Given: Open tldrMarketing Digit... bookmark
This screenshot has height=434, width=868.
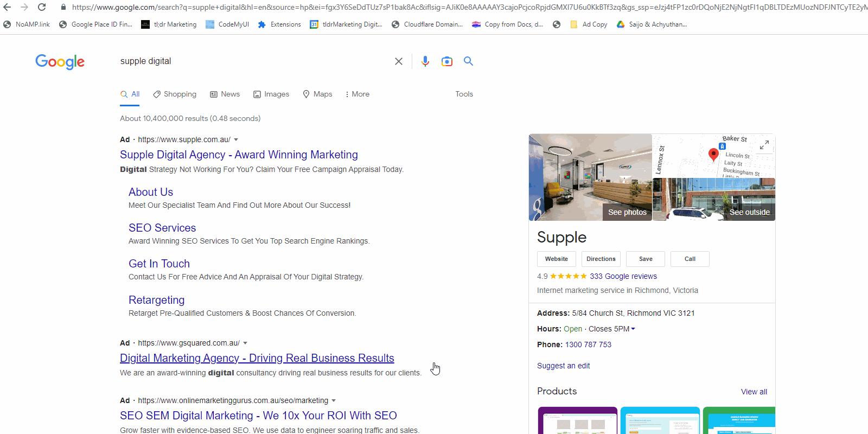Looking at the screenshot, I should [346, 24].
